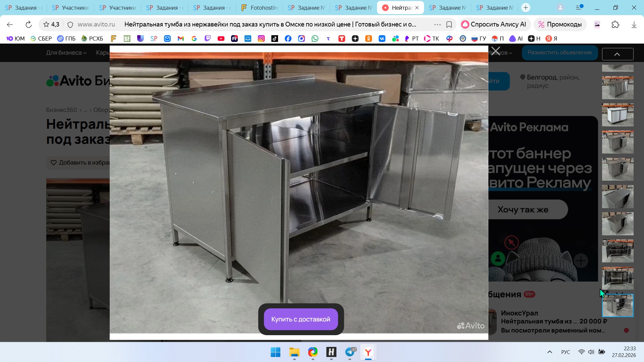Open a new browser tab
The image size is (644, 362).
526,7
